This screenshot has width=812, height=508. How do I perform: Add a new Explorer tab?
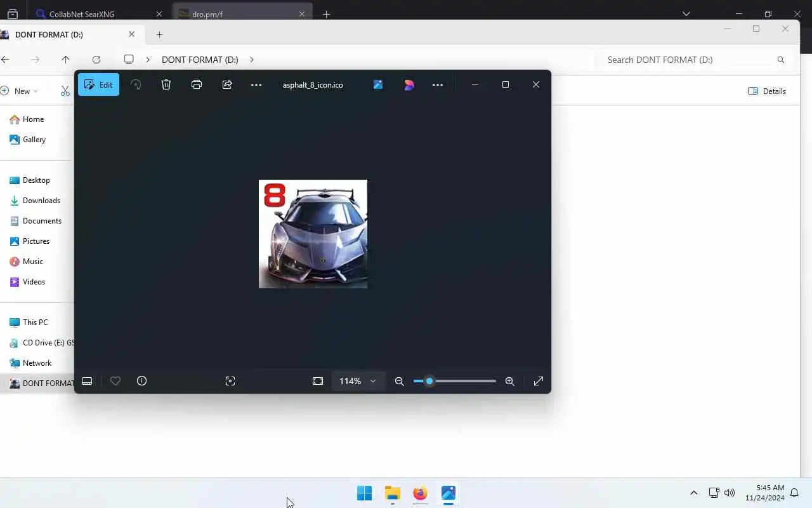pyautogui.click(x=159, y=34)
